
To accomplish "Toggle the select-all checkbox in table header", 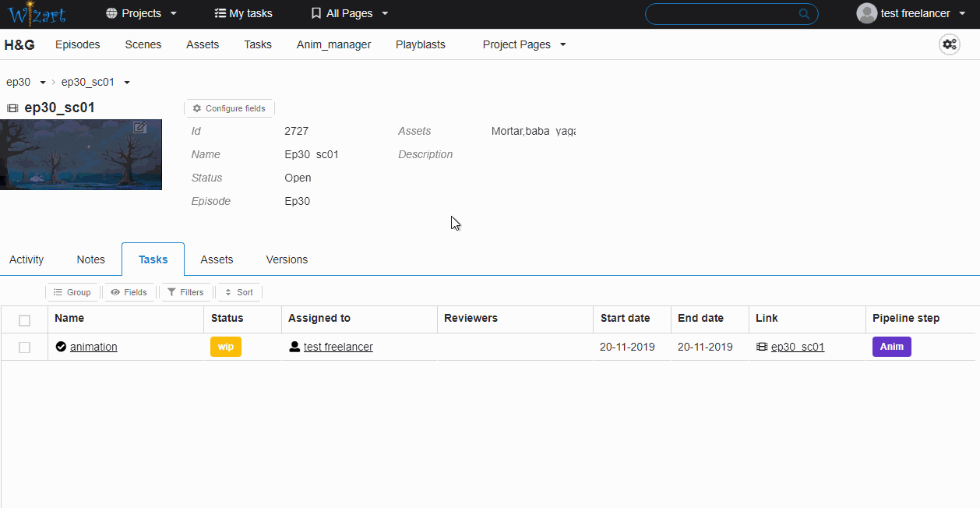I will click(x=24, y=320).
